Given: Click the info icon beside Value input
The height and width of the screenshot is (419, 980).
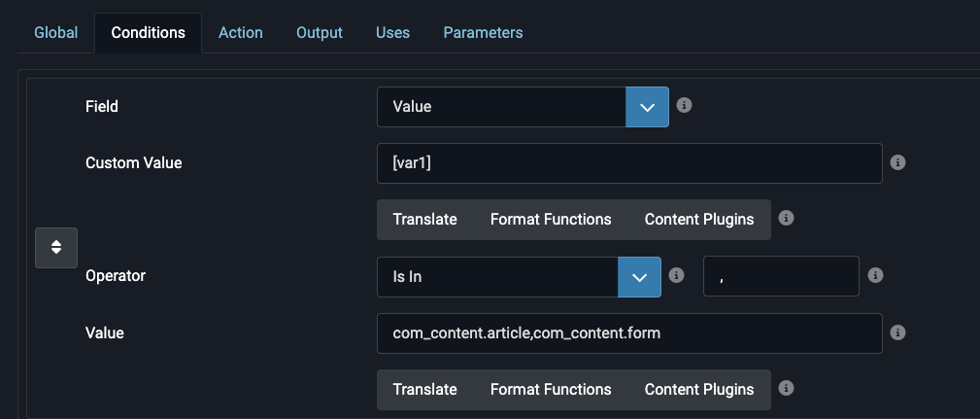Looking at the screenshot, I should tap(897, 332).
